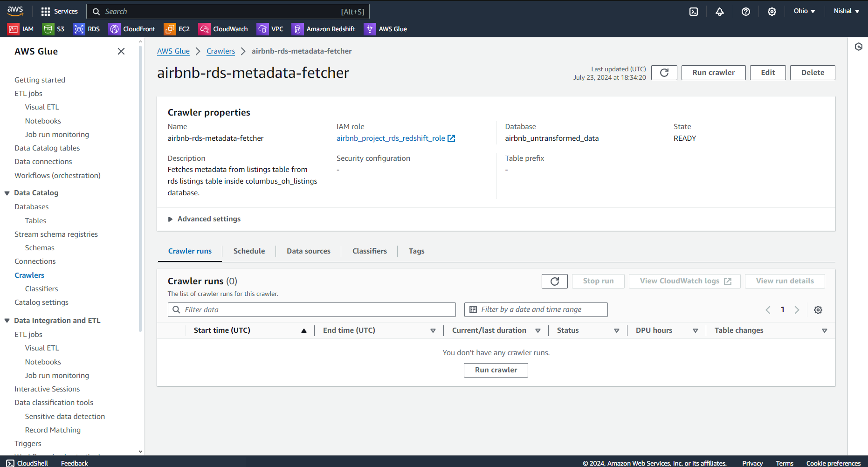This screenshot has width=868, height=467.
Task: Go to Crawlers in the breadcrumb
Action: click(220, 51)
